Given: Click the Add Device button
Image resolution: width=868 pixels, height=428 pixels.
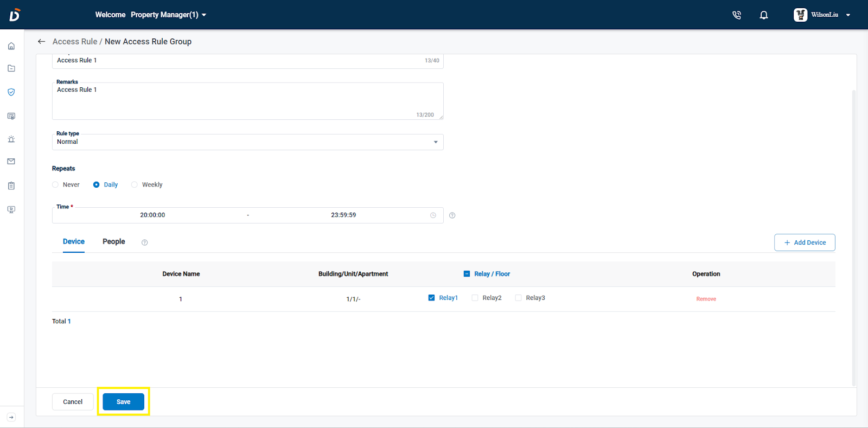Looking at the screenshot, I should (x=804, y=242).
